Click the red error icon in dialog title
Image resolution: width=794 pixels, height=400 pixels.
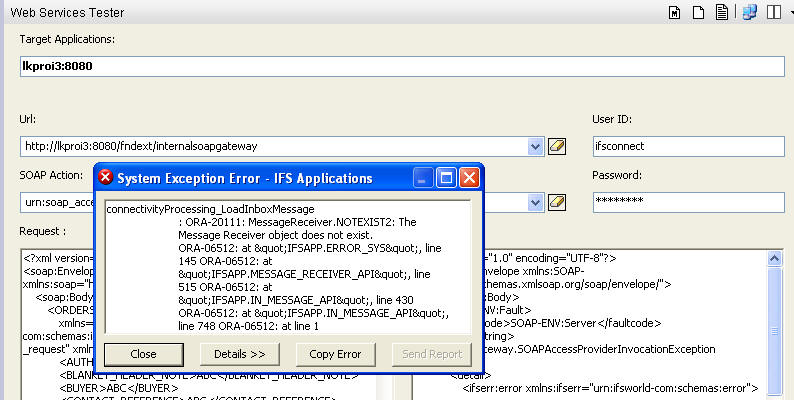[x=105, y=177]
